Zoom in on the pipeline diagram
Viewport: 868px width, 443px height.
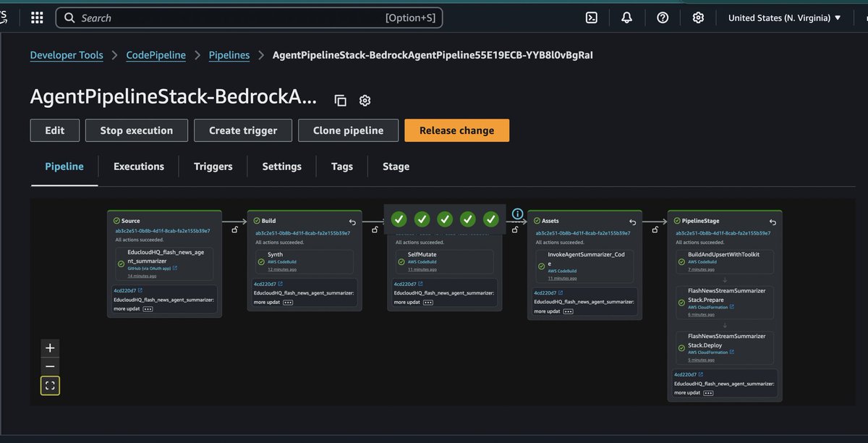click(50, 347)
